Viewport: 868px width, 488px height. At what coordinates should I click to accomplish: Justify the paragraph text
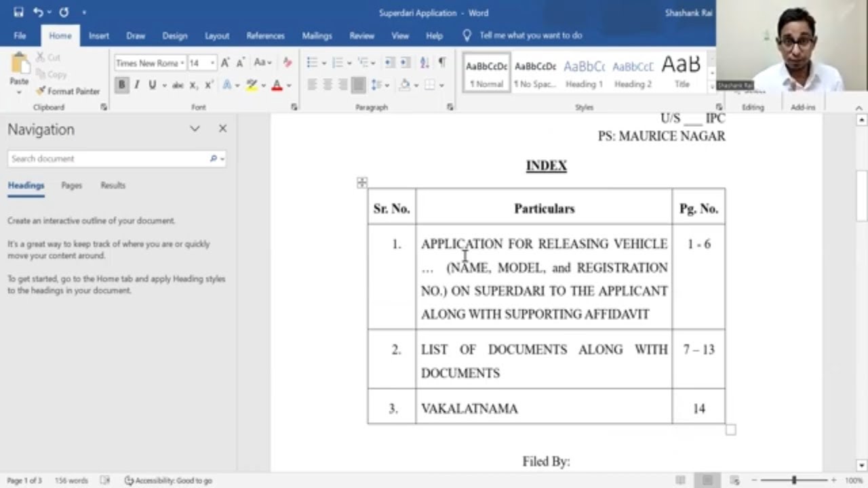(x=359, y=85)
